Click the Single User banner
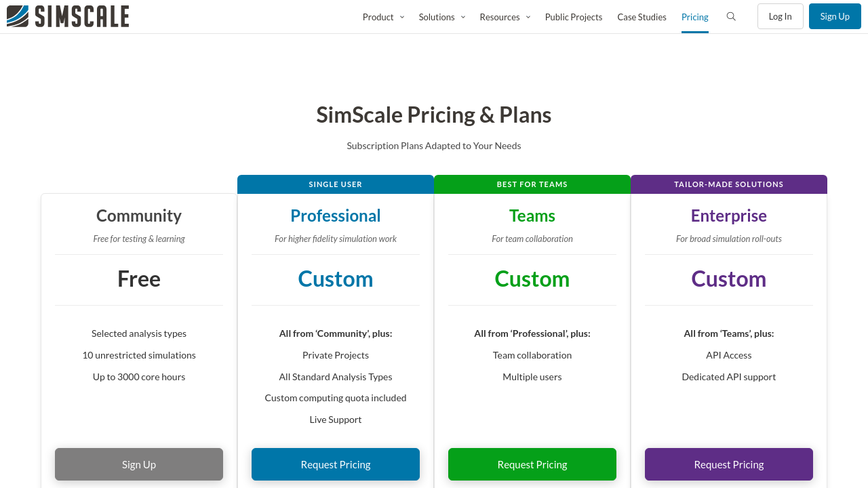 [x=336, y=184]
